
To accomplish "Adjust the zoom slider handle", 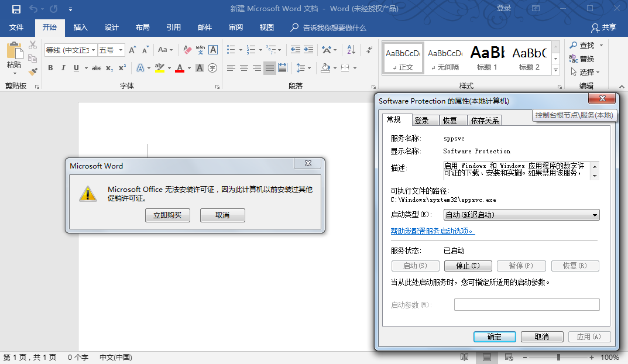I will click(558, 357).
